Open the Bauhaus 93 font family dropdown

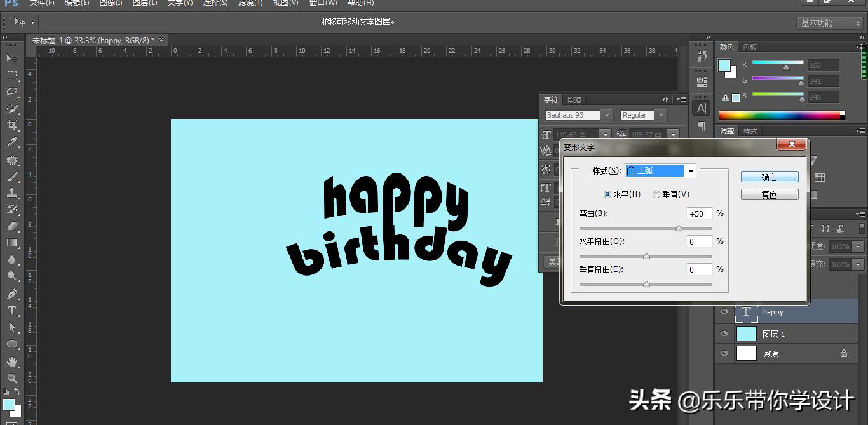coord(606,115)
